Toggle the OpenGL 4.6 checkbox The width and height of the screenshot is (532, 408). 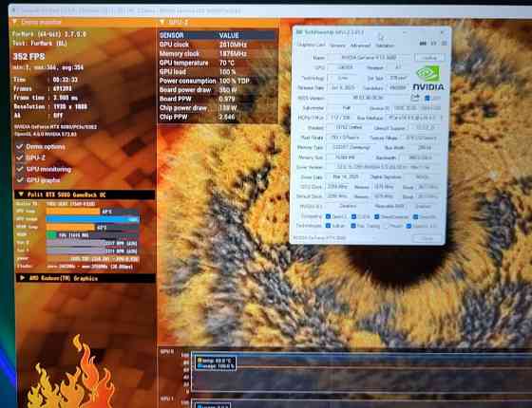408,226
